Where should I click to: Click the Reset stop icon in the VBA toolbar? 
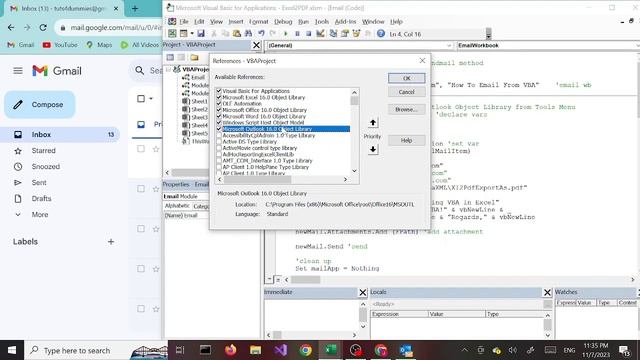pyautogui.click(x=309, y=33)
